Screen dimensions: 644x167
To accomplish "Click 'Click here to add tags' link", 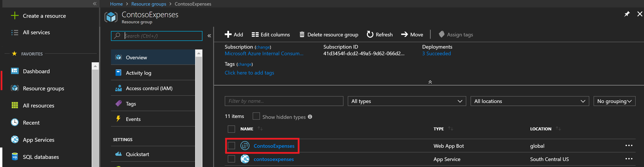I will pos(249,73).
